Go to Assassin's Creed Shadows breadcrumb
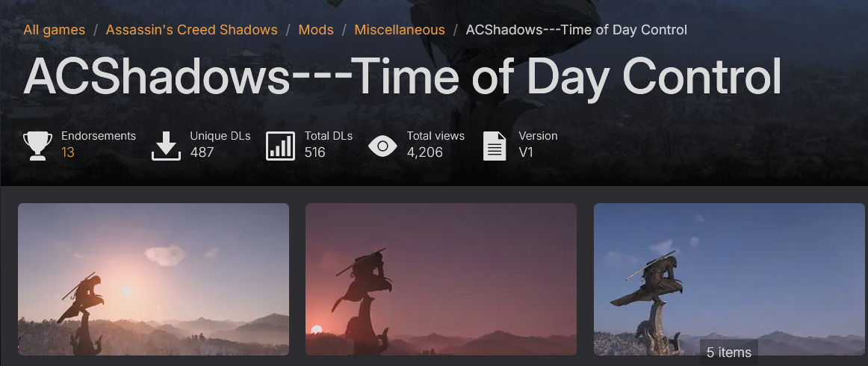 coord(191,30)
